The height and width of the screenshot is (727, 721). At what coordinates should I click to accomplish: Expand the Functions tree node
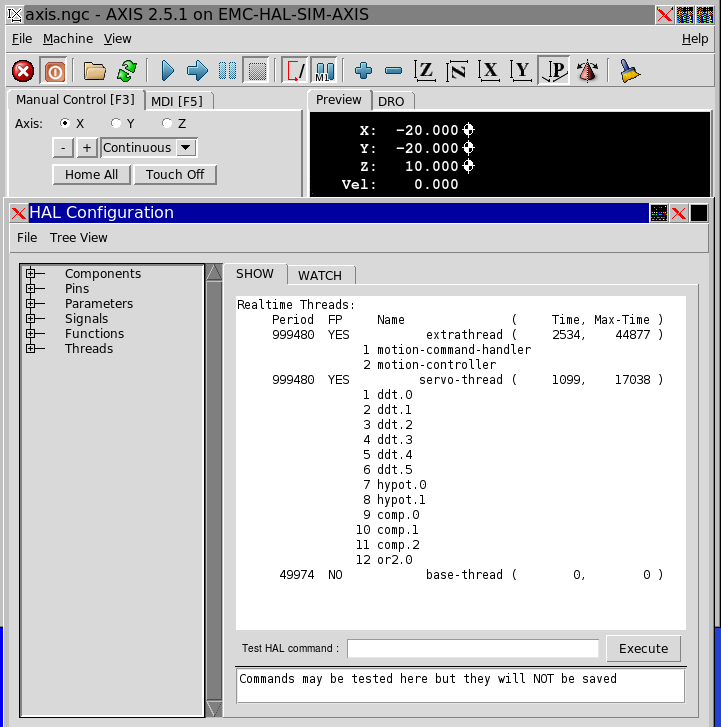(31, 333)
